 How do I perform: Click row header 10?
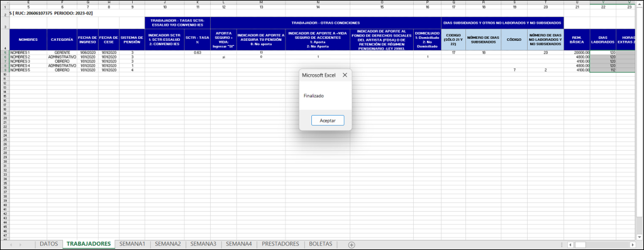4,74
